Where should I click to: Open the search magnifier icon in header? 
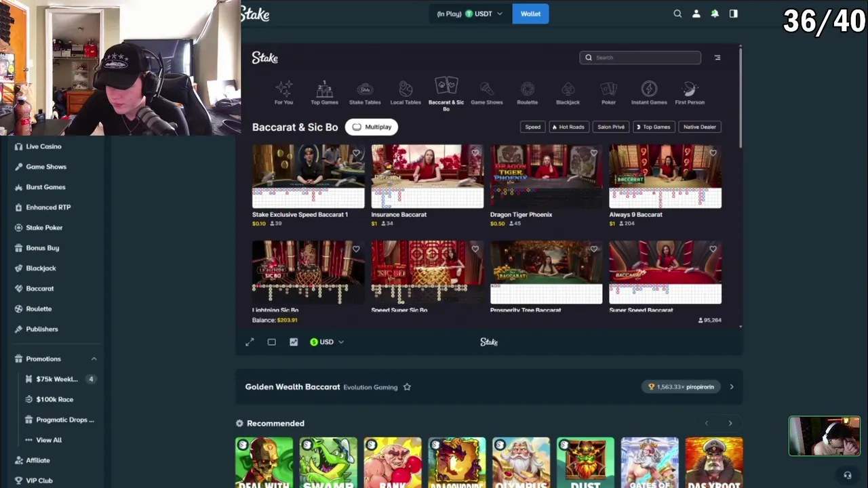coord(677,14)
